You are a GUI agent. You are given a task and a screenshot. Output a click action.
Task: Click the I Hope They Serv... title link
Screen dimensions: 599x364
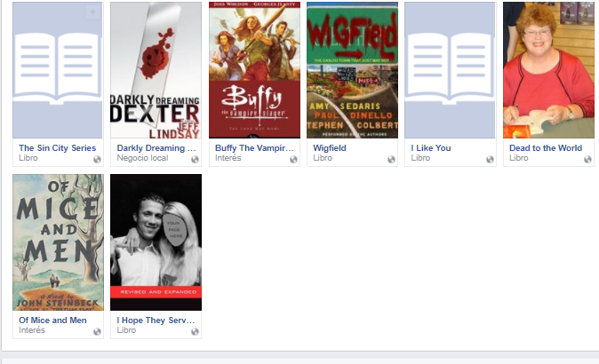coord(156,320)
